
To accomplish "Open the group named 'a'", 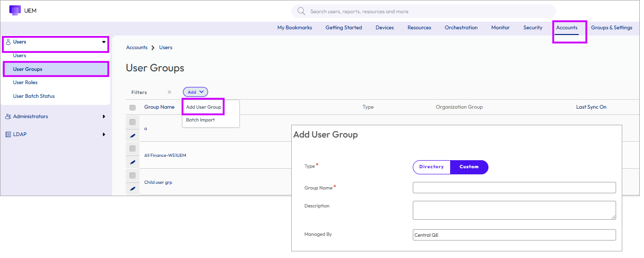I will (146, 129).
